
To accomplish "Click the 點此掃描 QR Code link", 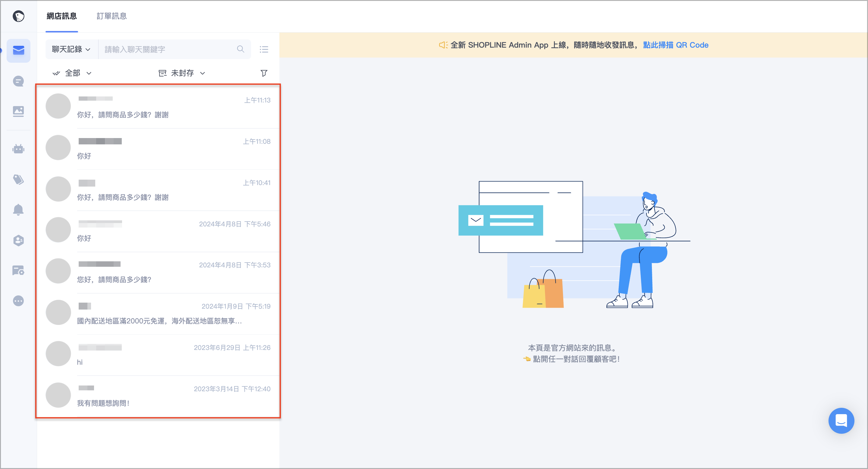I will tap(675, 45).
